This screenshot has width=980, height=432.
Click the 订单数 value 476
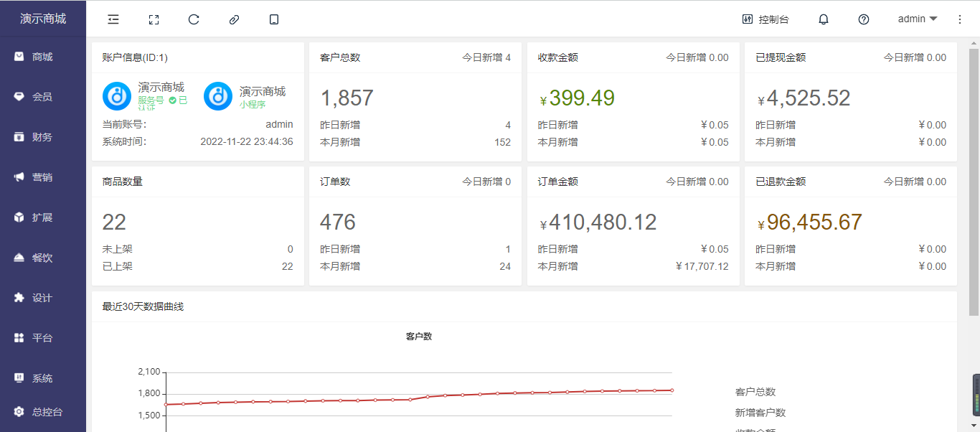pyautogui.click(x=338, y=222)
